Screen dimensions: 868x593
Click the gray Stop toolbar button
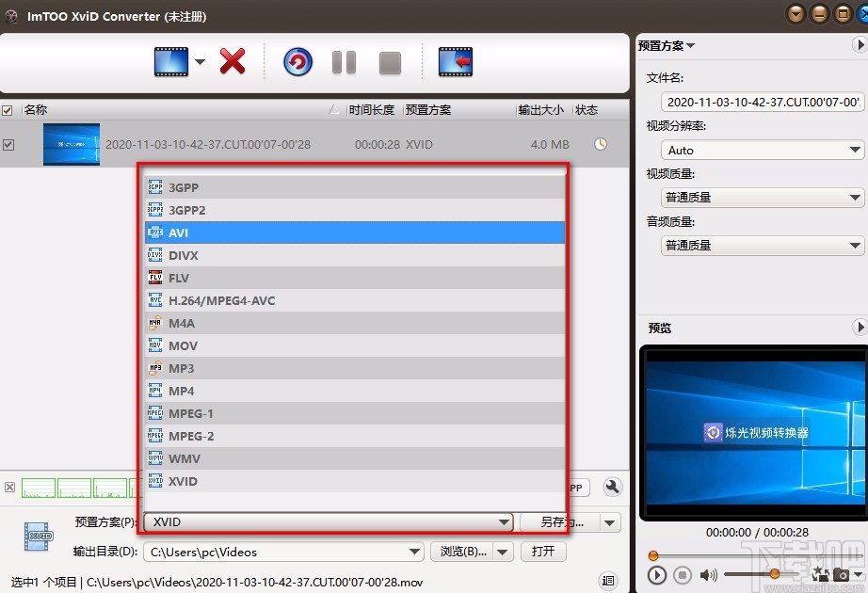coord(390,62)
